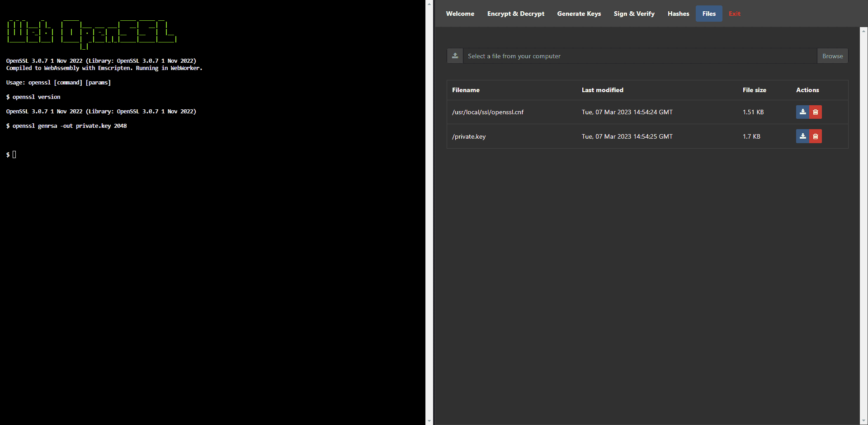
Task: Click the Browse button
Action: tap(833, 56)
